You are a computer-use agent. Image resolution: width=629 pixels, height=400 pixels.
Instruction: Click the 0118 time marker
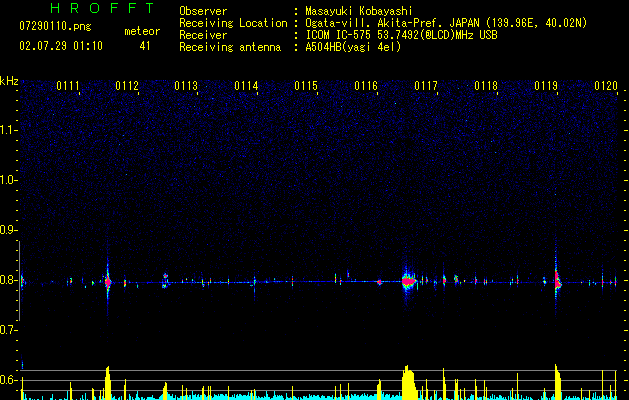pos(486,85)
